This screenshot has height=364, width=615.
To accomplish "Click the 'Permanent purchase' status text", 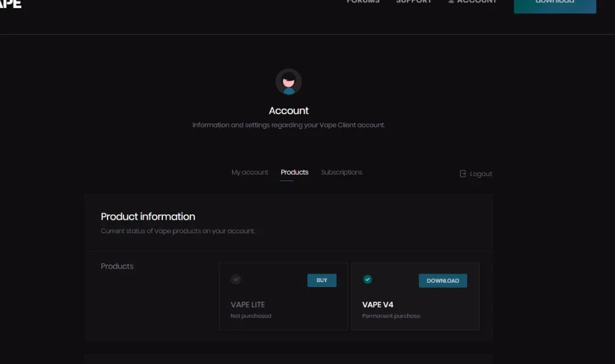I will click(391, 316).
